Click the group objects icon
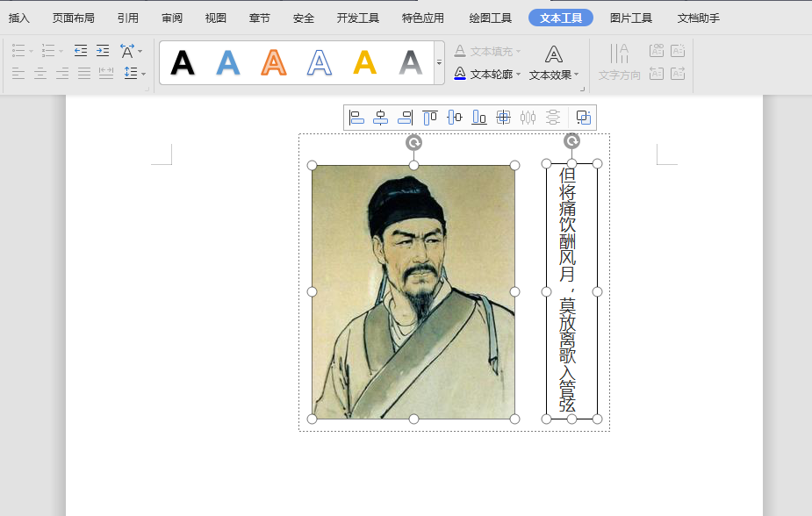Viewport: 812px width, 516px height. [584, 118]
